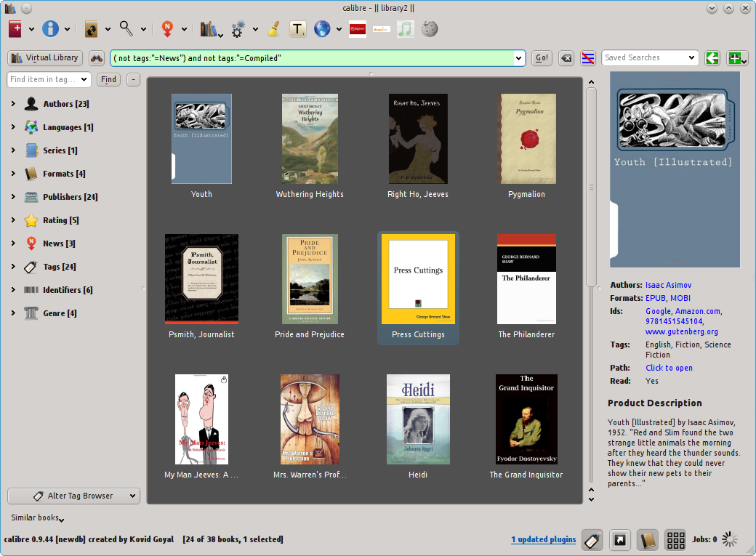The height and width of the screenshot is (556, 756).
Task: Toggle Cover Browser button in status bar
Action: tap(620, 540)
